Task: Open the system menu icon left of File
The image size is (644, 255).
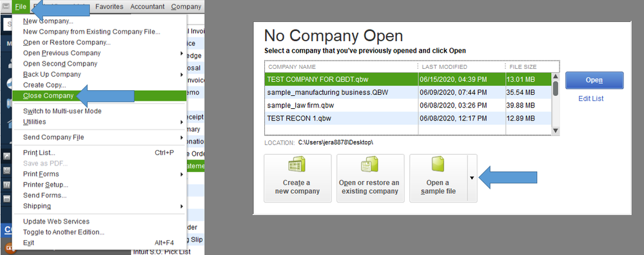Action: point(6,6)
